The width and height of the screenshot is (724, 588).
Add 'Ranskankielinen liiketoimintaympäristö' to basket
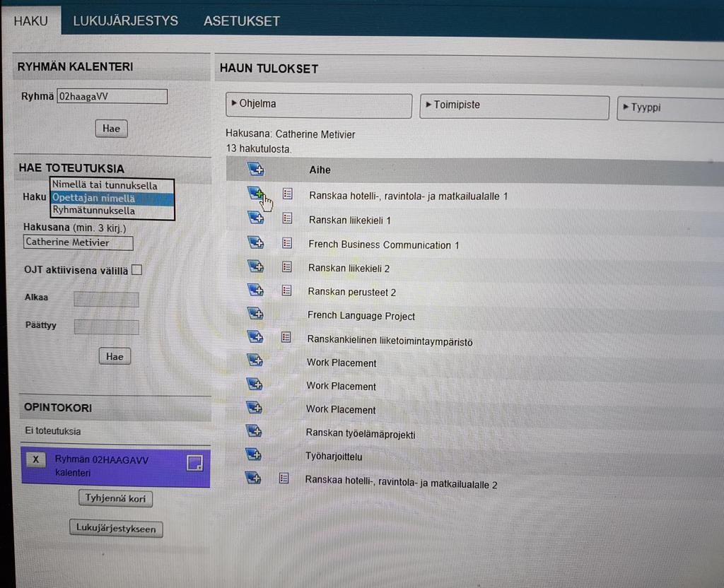coord(255,337)
